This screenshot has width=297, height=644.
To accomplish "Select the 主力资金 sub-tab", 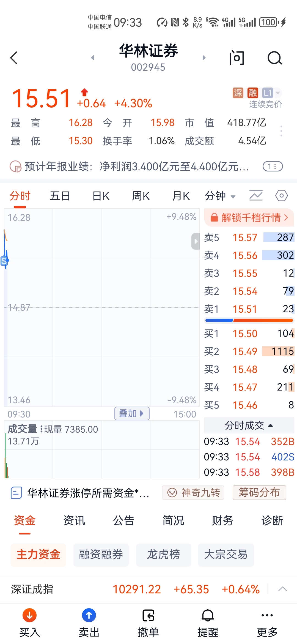I will [x=38, y=555].
